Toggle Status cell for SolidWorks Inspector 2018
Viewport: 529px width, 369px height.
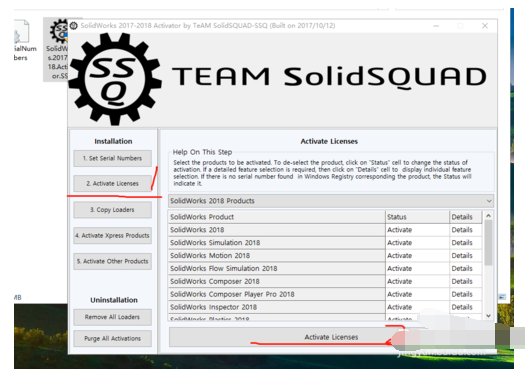click(417, 307)
